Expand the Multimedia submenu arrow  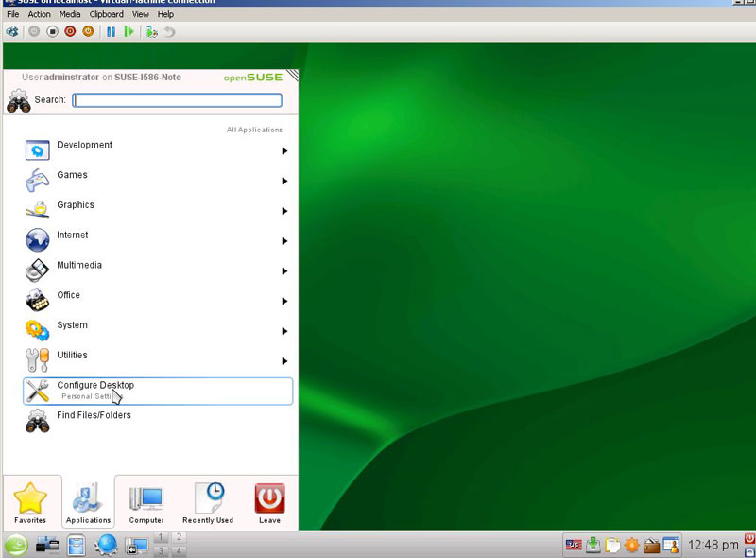point(284,271)
